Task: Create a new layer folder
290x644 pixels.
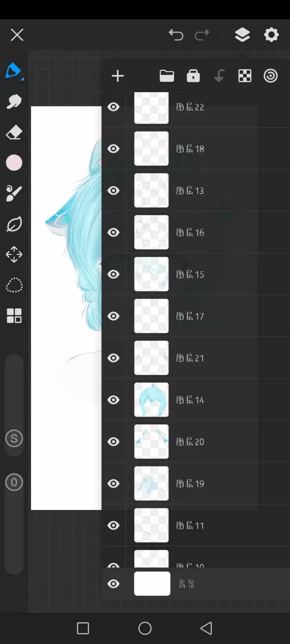Action: pos(167,76)
